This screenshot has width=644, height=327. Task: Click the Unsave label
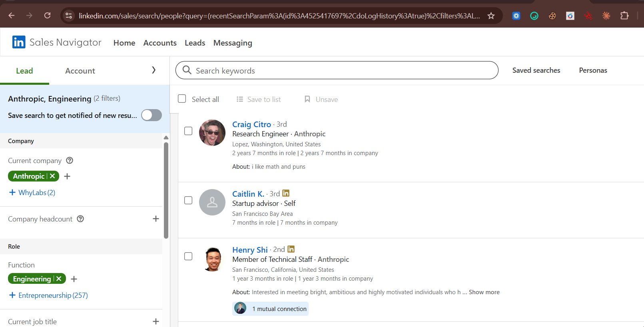coord(327,100)
